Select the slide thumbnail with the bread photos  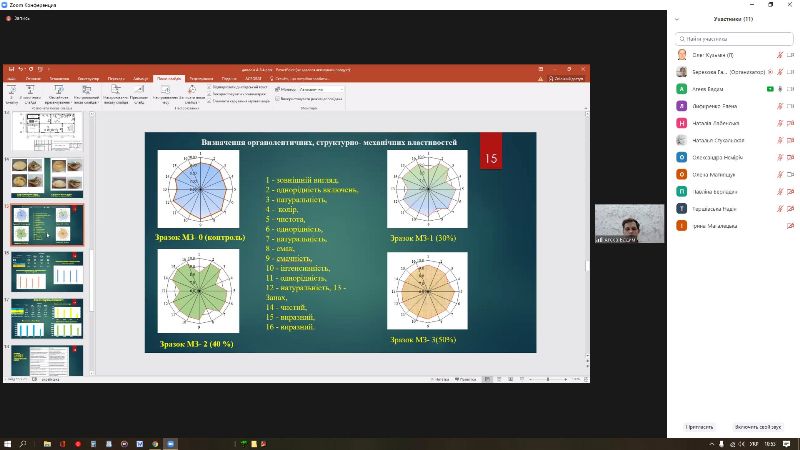[47, 178]
